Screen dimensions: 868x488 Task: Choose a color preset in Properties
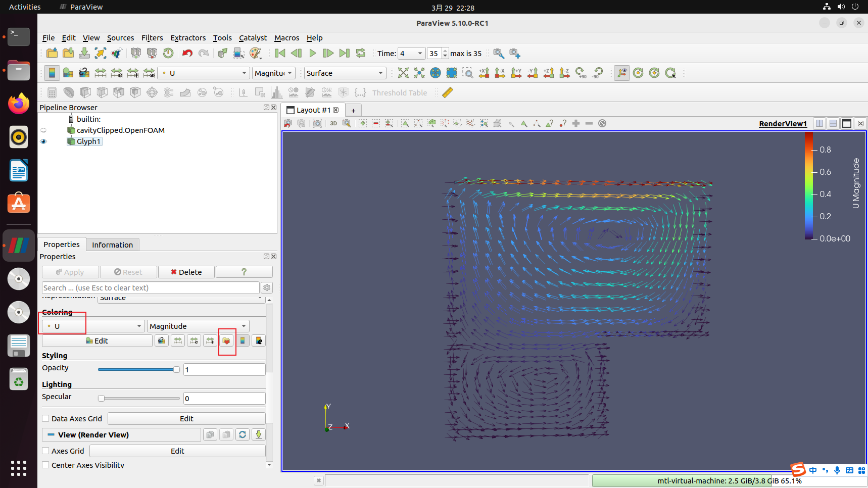(x=226, y=340)
